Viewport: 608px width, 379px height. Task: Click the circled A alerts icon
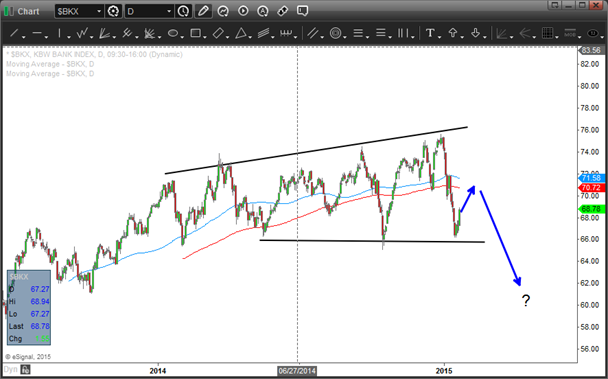263,11
